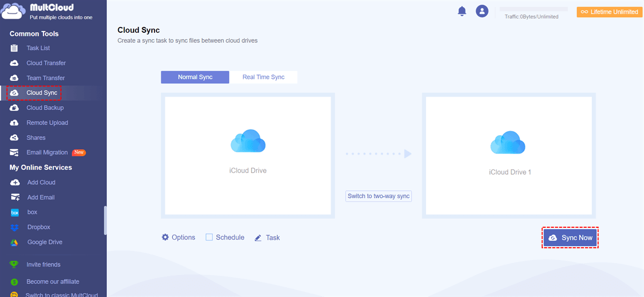644x297 pixels.
Task: Click the Common Tools heading
Action: point(34,34)
